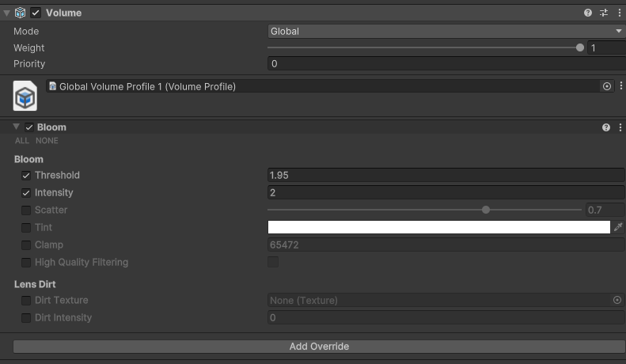Click the Threshold property label

57,175
